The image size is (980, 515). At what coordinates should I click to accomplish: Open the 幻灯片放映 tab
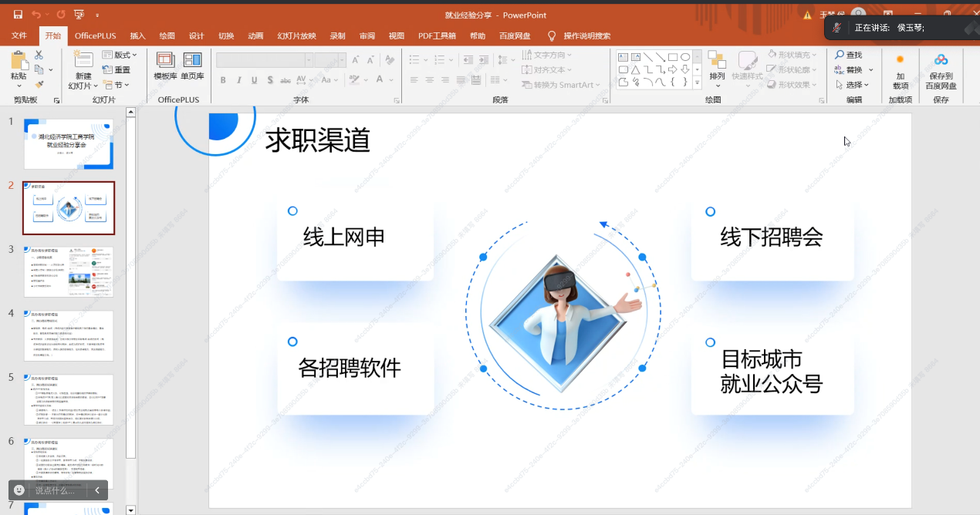(x=296, y=35)
